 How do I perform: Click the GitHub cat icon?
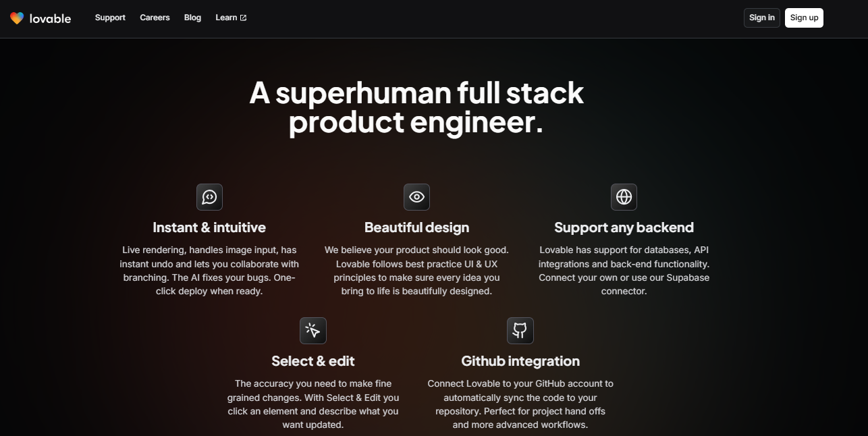(x=520, y=331)
